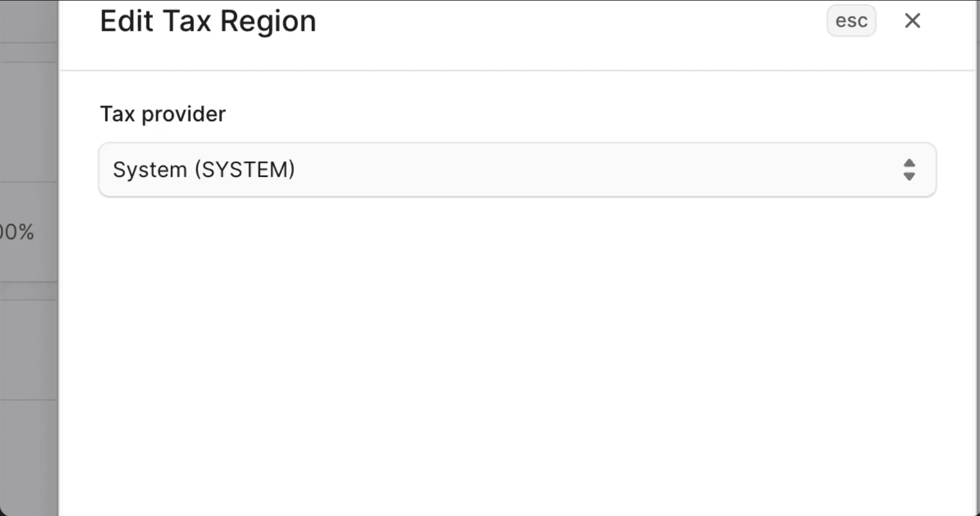This screenshot has width=980, height=516.
Task: Click the obscured row showing 00% on the left
Action: coord(18,232)
